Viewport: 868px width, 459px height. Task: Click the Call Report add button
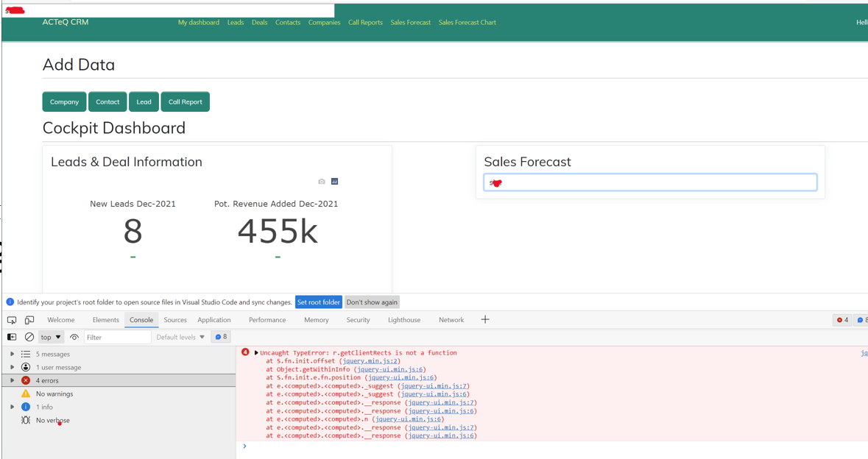tap(186, 102)
